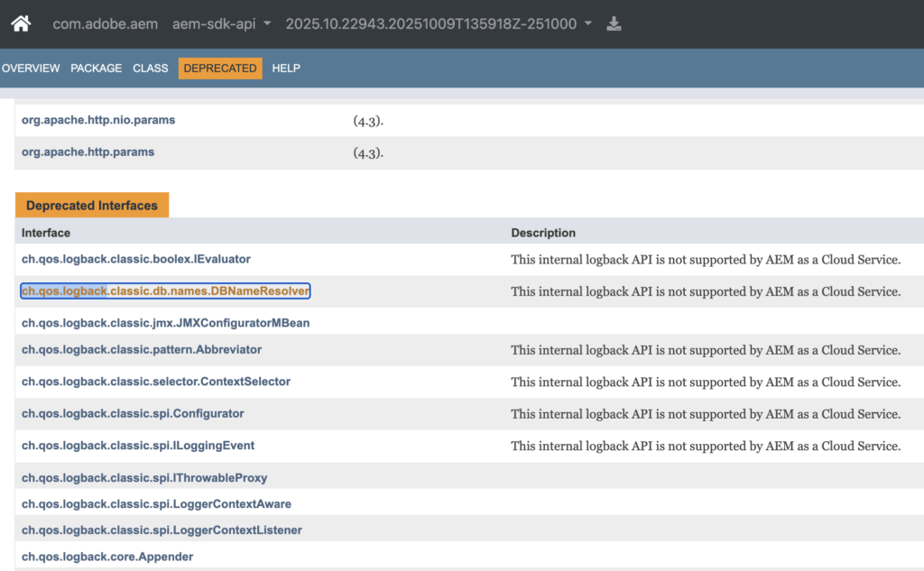Click the com.adobe.aem group link

[105, 23]
